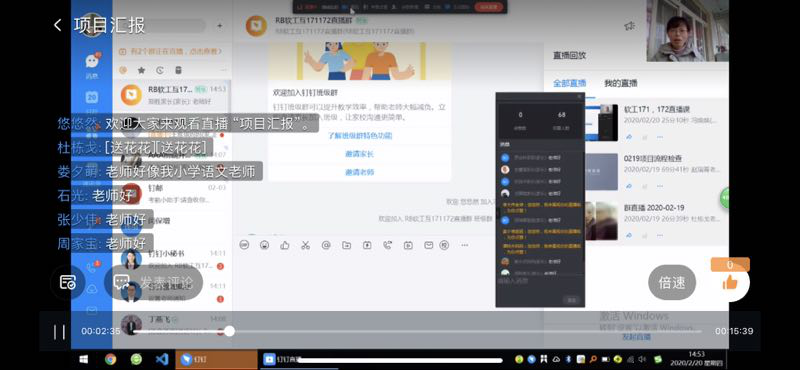Select the scissors screenshot tool

pyautogui.click(x=305, y=245)
